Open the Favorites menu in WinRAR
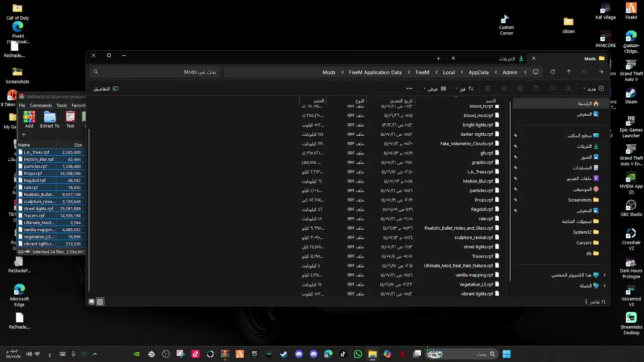This screenshot has height=362, width=644. pyautogui.click(x=78, y=106)
